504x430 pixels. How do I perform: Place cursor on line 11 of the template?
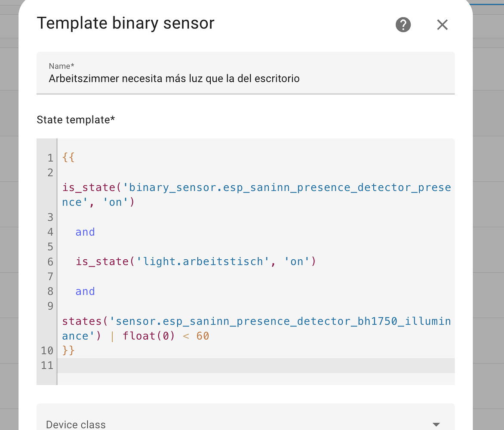pyautogui.click(x=129, y=365)
